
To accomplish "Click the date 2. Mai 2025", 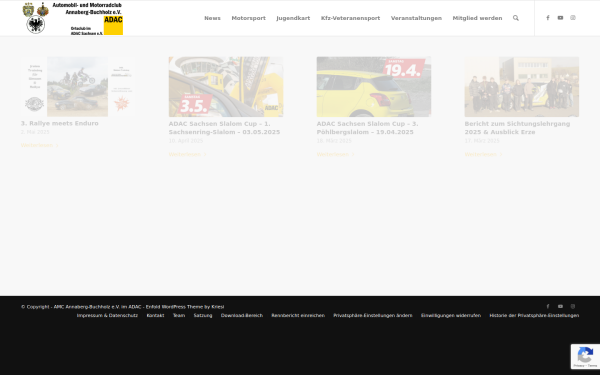I will (x=35, y=132).
